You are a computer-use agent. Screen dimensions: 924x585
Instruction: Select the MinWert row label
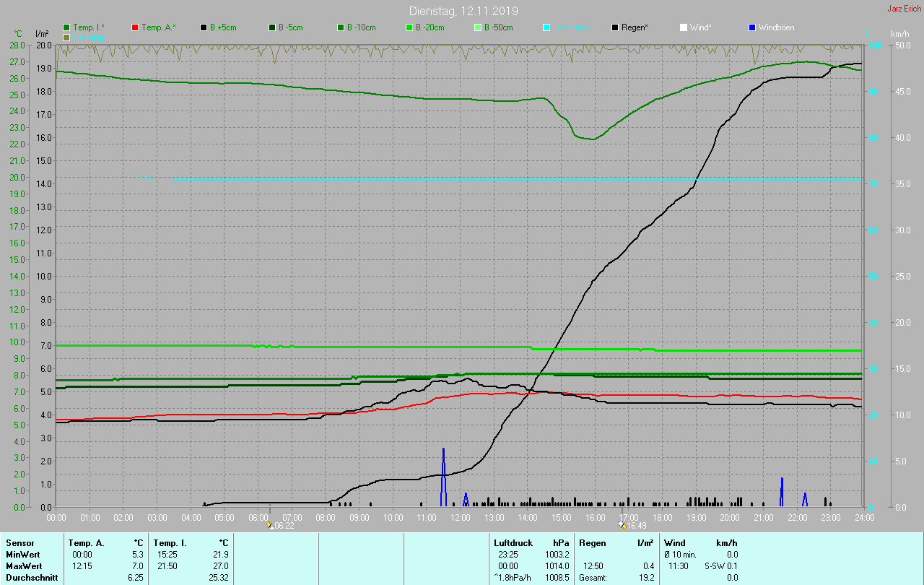tap(23, 554)
